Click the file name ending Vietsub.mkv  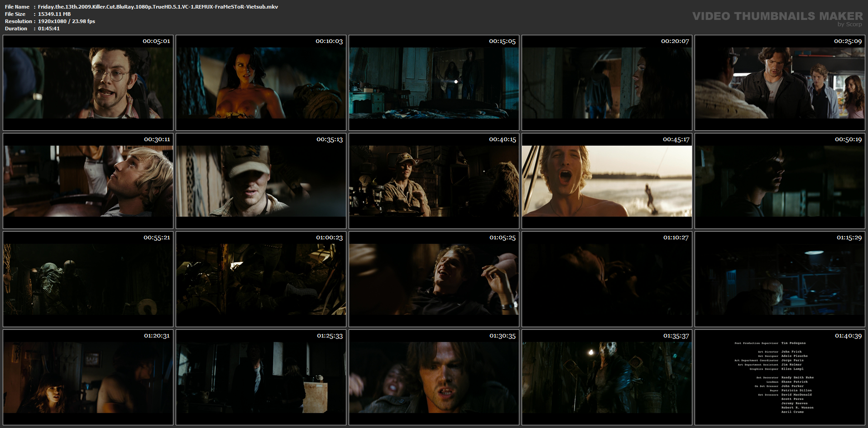158,7
